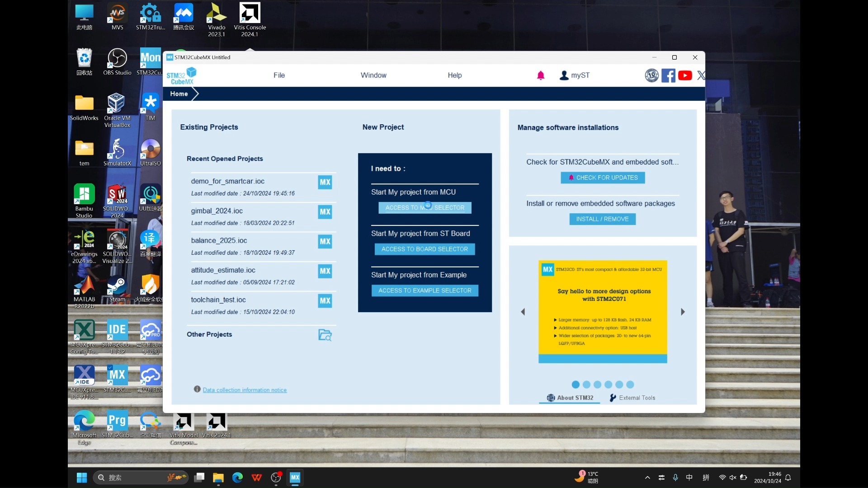The height and width of the screenshot is (488, 868).
Task: Browse Other Projects folder icon
Action: click(x=325, y=335)
